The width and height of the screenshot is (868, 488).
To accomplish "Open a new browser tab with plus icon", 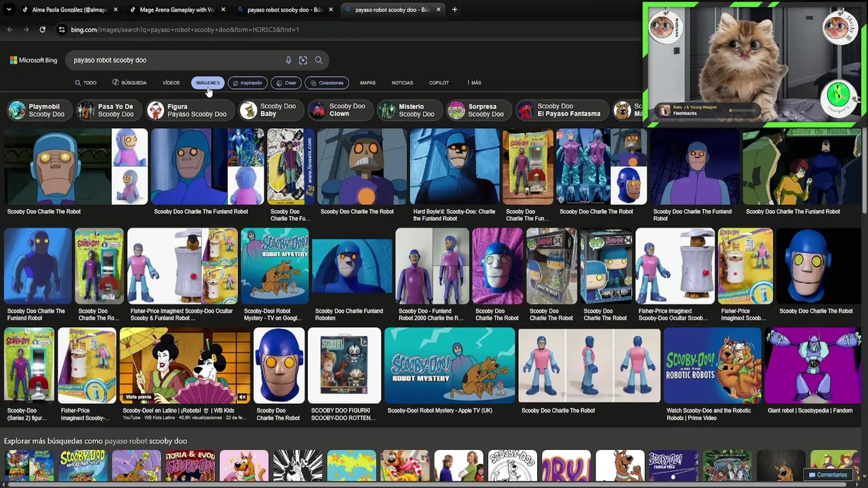I will coord(454,9).
